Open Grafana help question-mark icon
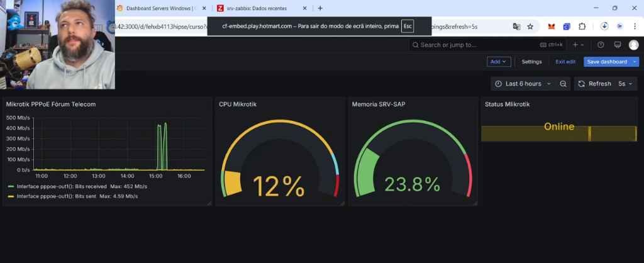Image resolution: width=644 pixels, height=263 pixels. [x=601, y=45]
